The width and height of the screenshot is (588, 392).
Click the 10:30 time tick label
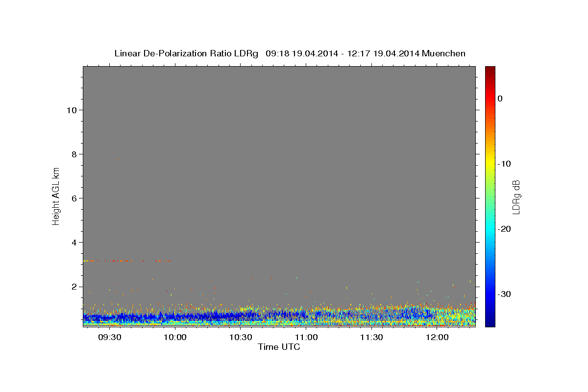[x=241, y=338]
